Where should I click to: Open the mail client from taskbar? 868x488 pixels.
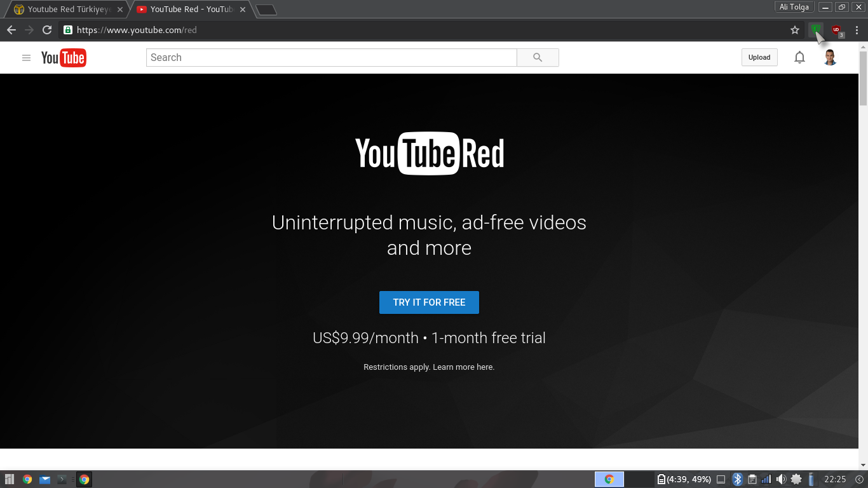44,480
